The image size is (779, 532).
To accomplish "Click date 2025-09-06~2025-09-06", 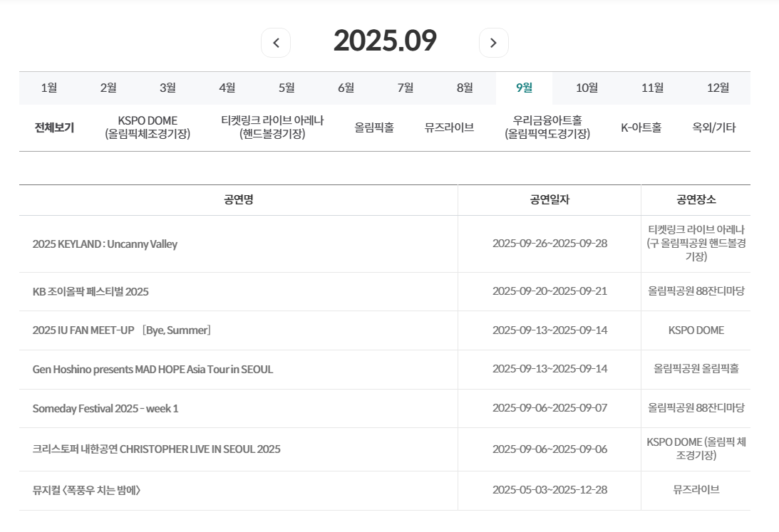I will 550,449.
